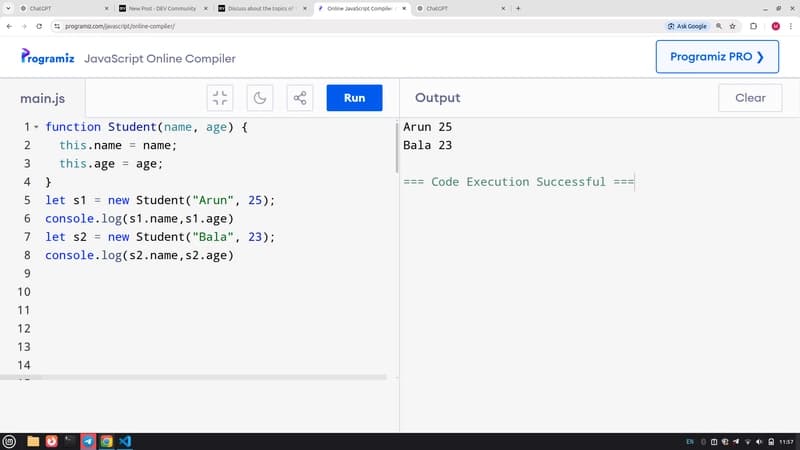The height and width of the screenshot is (450, 800).
Task: Open Telegram from the taskbar
Action: tap(88, 441)
